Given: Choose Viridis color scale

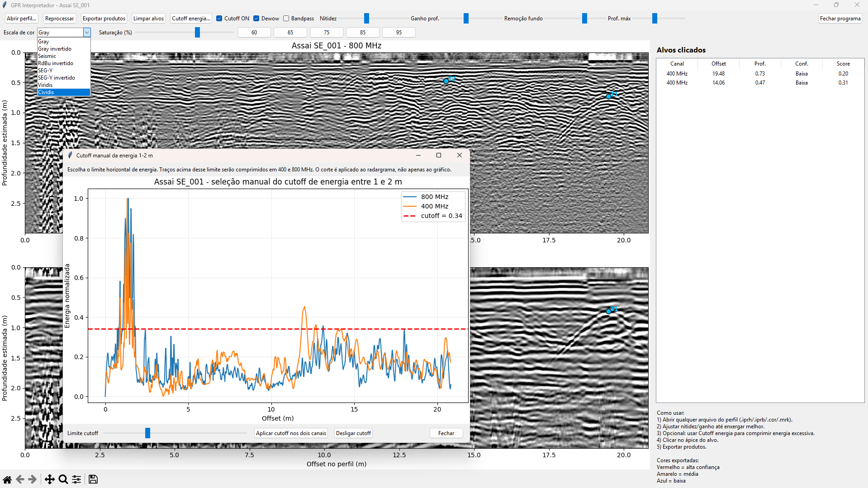Looking at the screenshot, I should (x=64, y=85).
